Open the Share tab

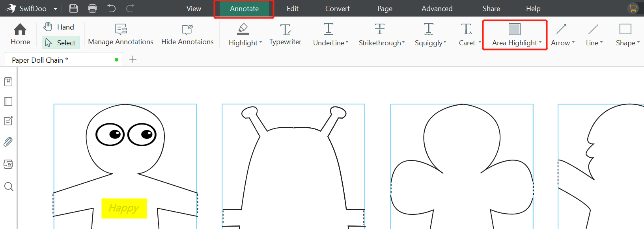click(491, 8)
